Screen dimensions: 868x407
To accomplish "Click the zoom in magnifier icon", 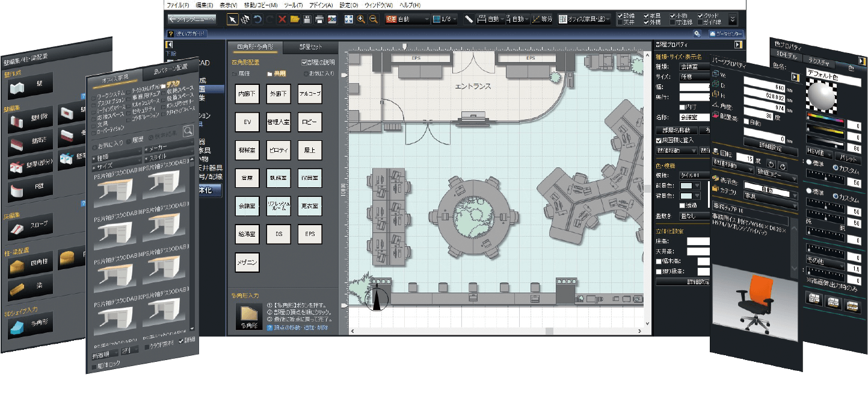I will pos(361,19).
